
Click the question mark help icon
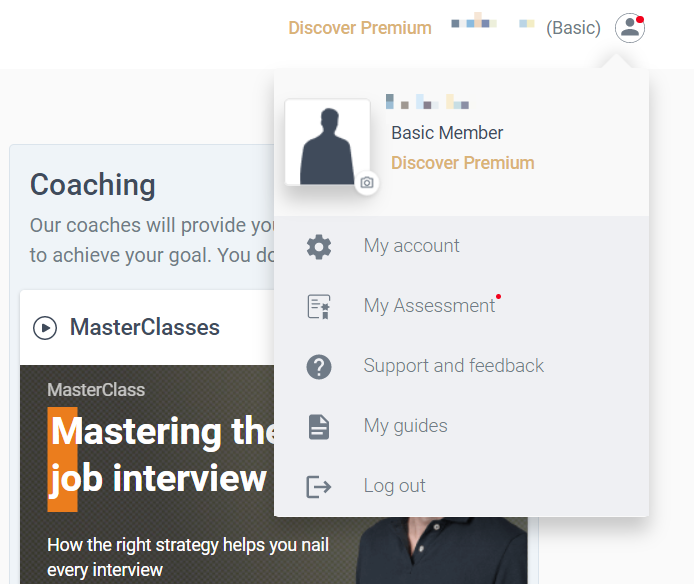point(319,367)
